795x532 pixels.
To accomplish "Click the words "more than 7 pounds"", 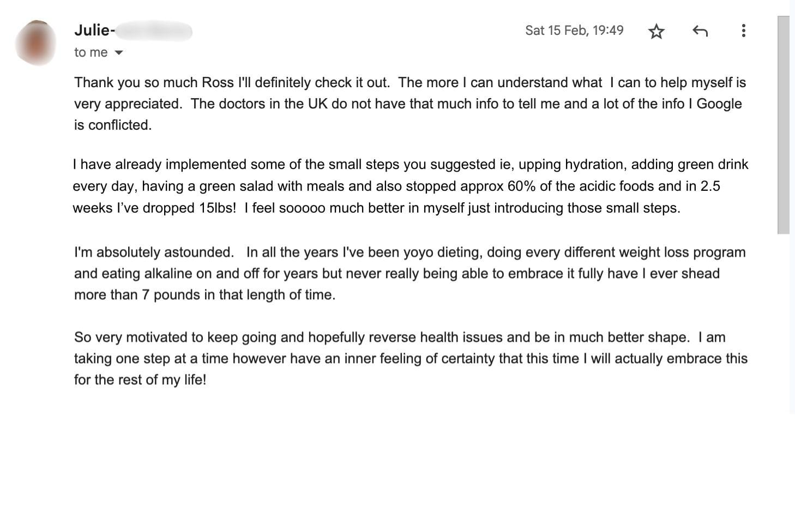I will tap(137, 295).
